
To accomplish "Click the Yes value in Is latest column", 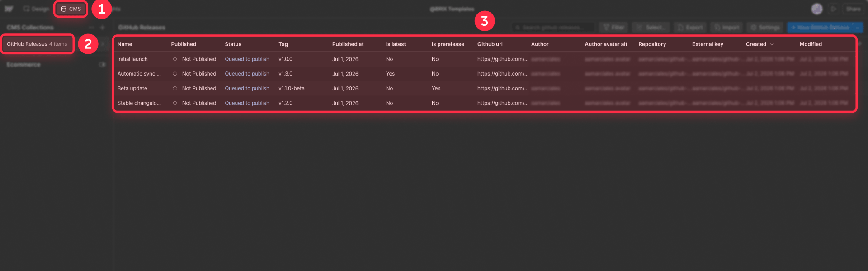I will coord(390,74).
